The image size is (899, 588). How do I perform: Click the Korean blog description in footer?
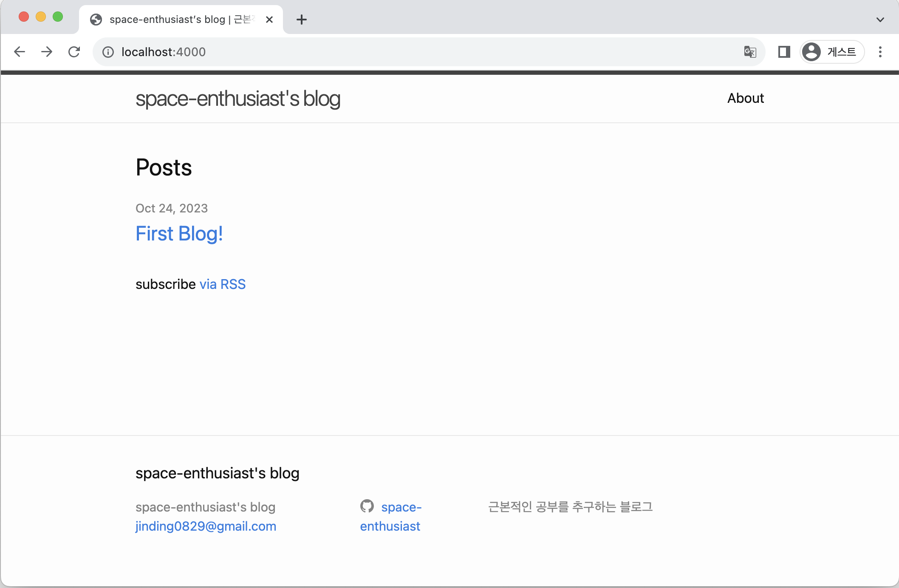570,507
